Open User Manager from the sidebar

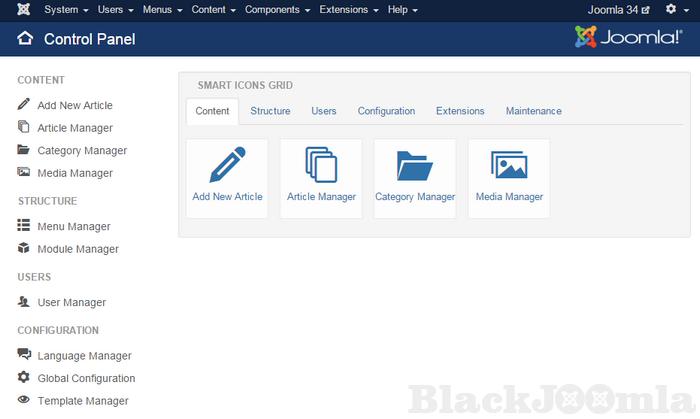coord(71,302)
